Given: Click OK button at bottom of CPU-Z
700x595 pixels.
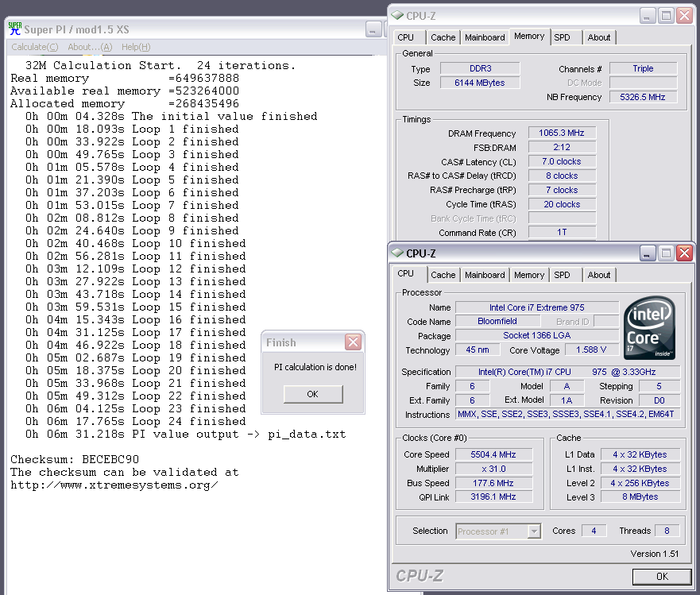Looking at the screenshot, I should (662, 577).
